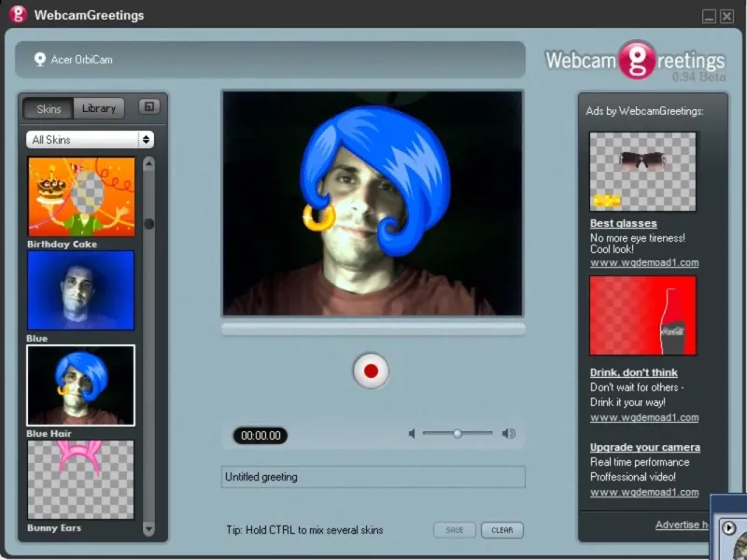Click the play icon in the corner popup
The height and width of the screenshot is (560, 747).
pos(728,527)
